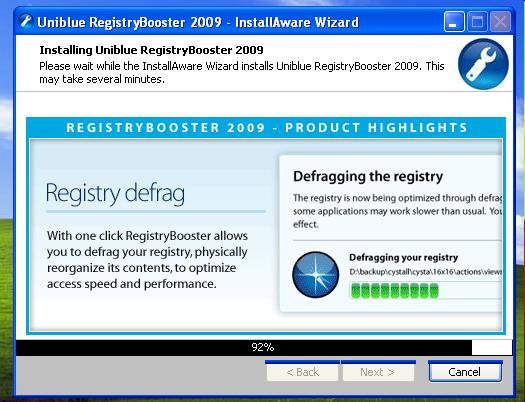Click the one click RegistryBooster description paragraph
This screenshot has width=525, height=402.
click(x=147, y=260)
